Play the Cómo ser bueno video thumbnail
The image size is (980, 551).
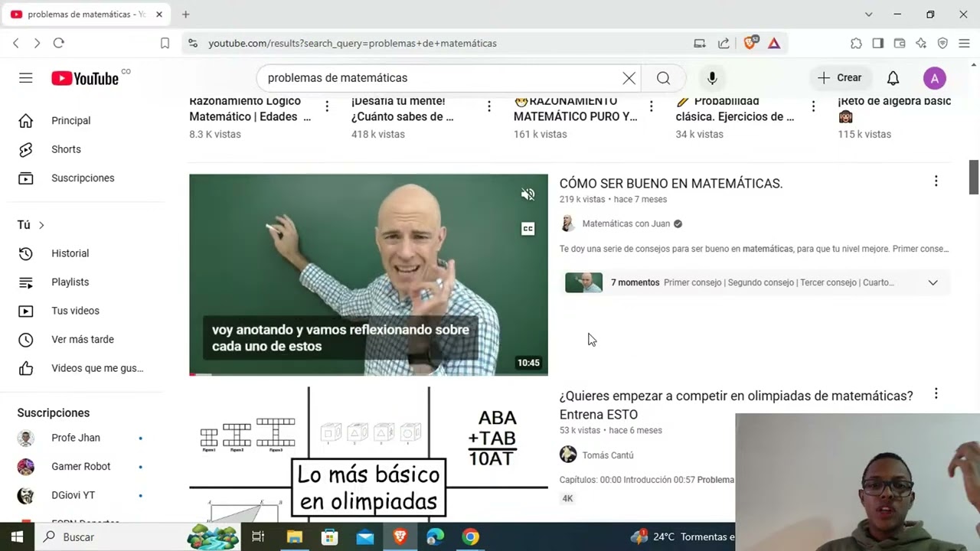coord(368,275)
